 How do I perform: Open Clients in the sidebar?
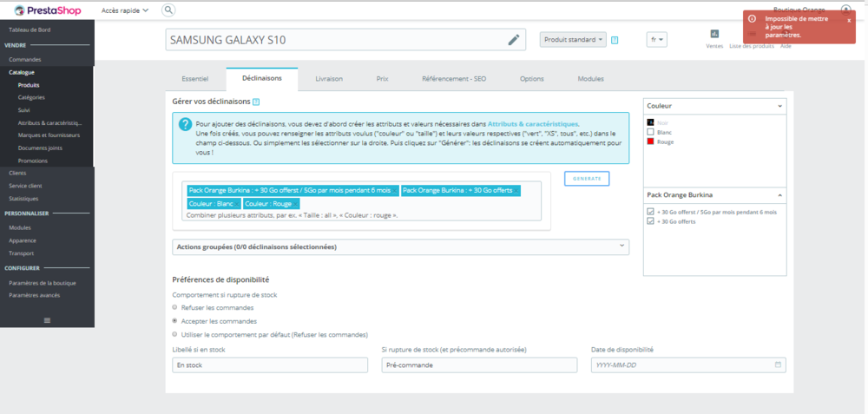tap(17, 174)
